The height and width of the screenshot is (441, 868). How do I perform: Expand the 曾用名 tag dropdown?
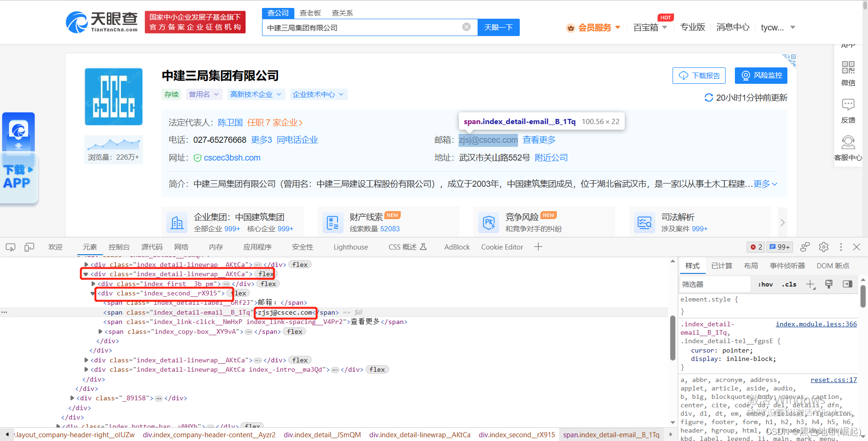pos(204,95)
